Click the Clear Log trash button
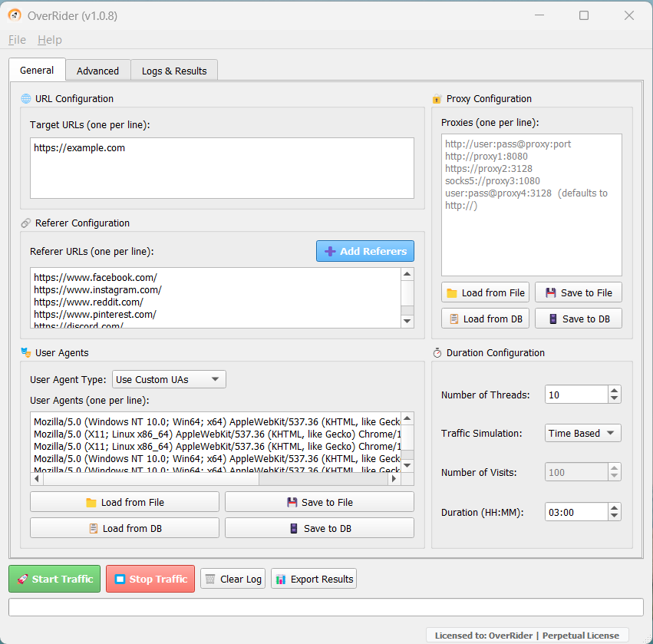This screenshot has width=653, height=644. pyautogui.click(x=233, y=579)
